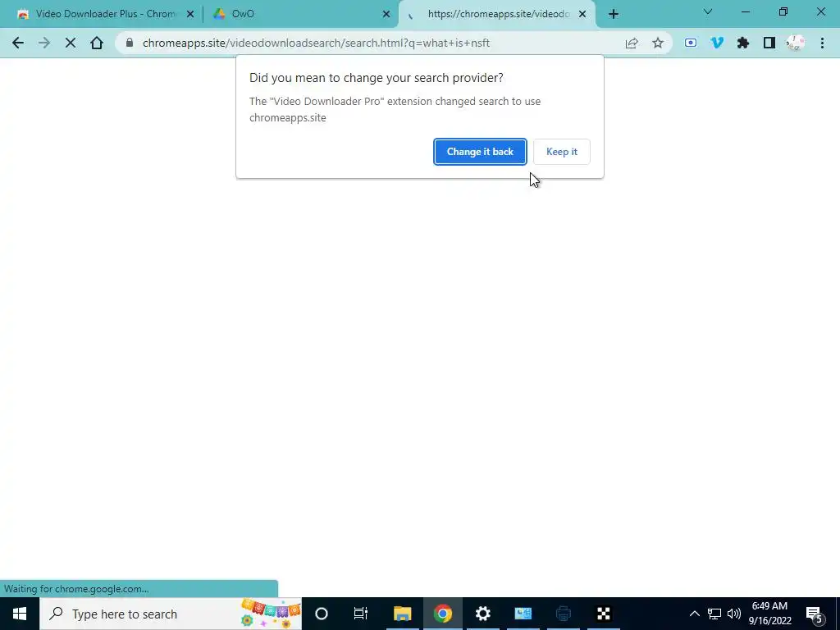Go back to the previous page
840x630 pixels.
(x=18, y=43)
